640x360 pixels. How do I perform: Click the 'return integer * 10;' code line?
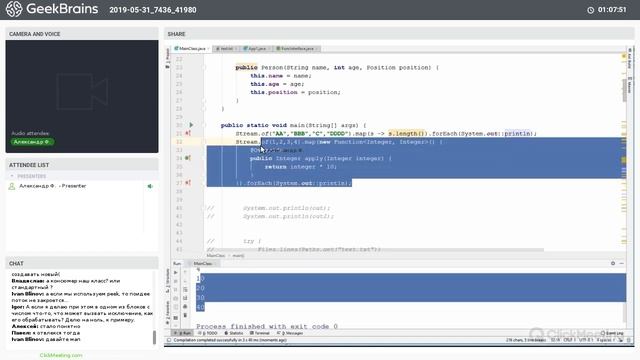301,167
